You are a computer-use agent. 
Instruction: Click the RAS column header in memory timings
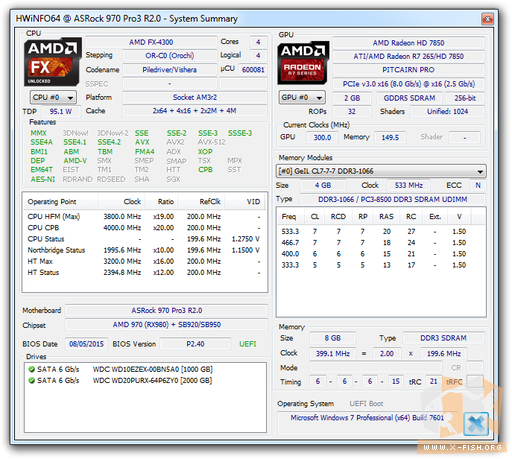click(386, 217)
